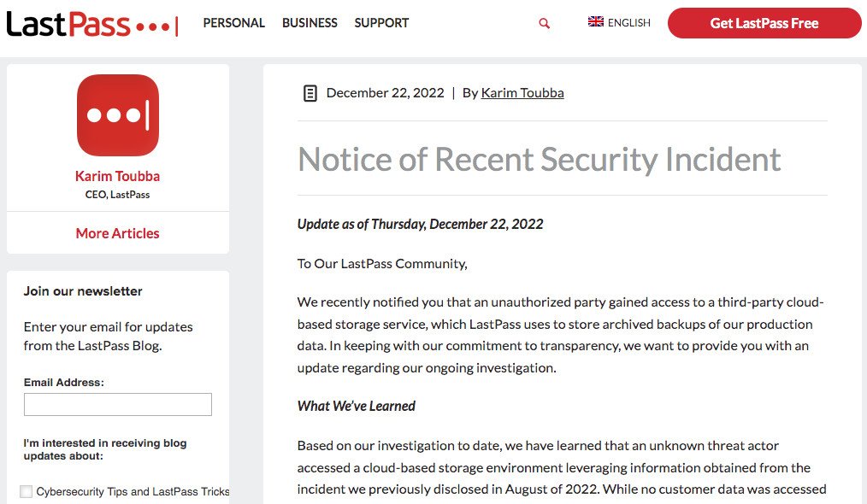Open the search magnifier icon

pos(545,23)
